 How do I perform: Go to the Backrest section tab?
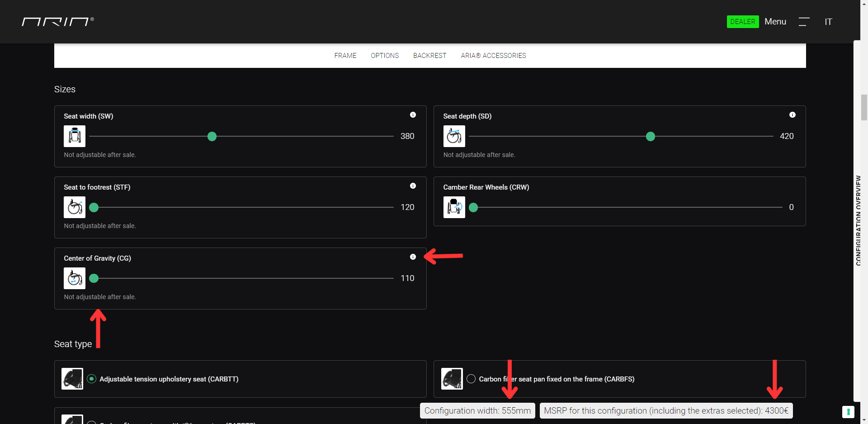click(429, 56)
